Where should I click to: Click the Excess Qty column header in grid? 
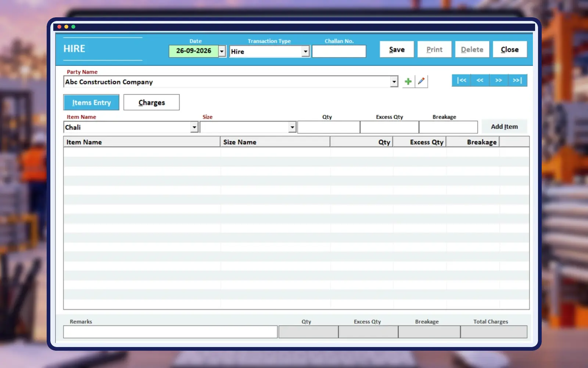click(x=420, y=142)
